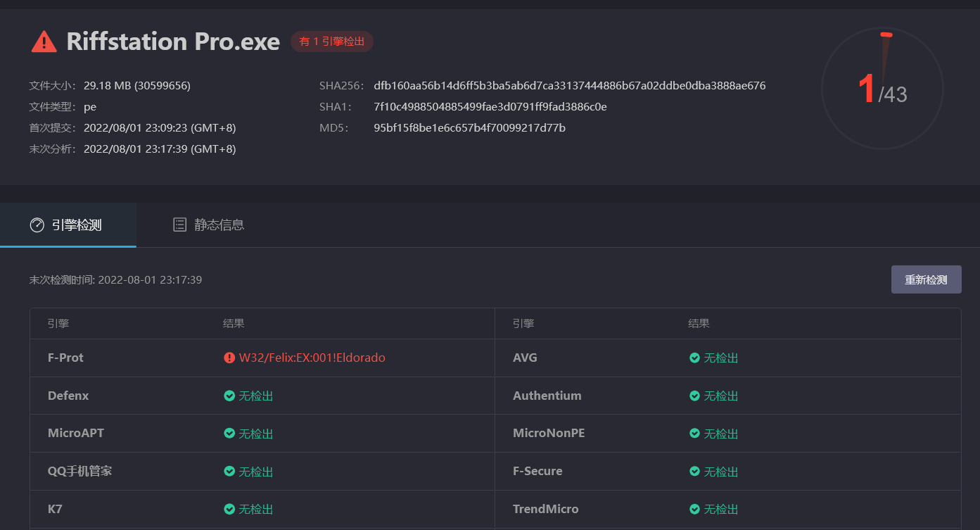Viewport: 980px width, 530px height.
Task: Click the red warning triangle icon
Action: coord(44,42)
